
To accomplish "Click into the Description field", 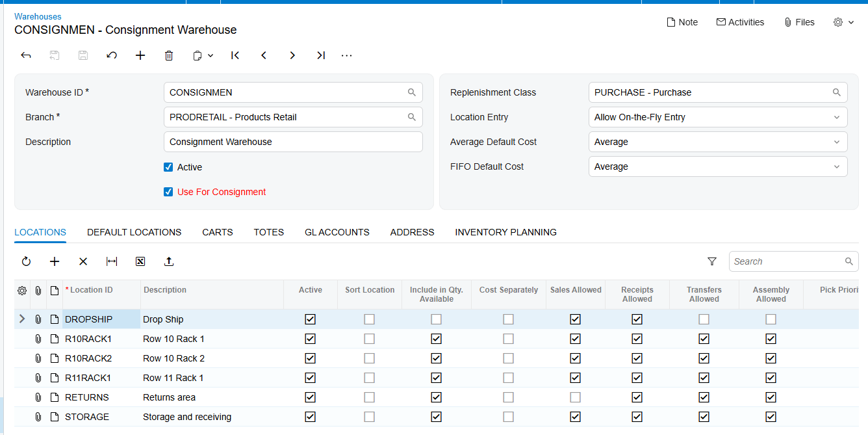I will (293, 142).
